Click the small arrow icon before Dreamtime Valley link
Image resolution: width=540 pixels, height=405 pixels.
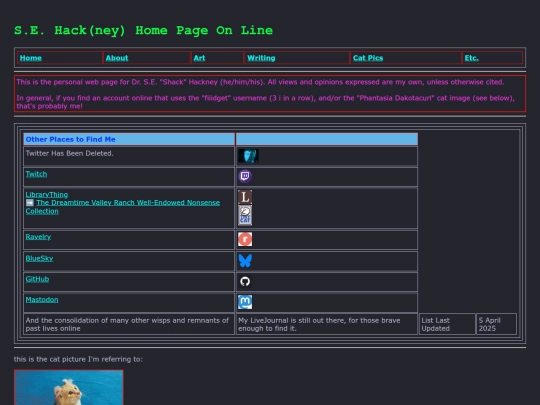(x=30, y=202)
